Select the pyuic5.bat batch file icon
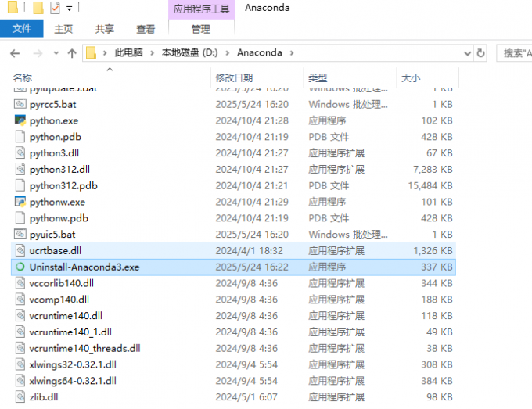The height and width of the screenshot is (409, 532). click(x=20, y=234)
